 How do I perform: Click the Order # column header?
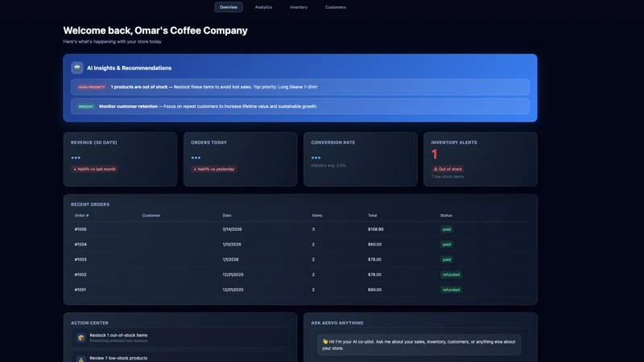81,216
